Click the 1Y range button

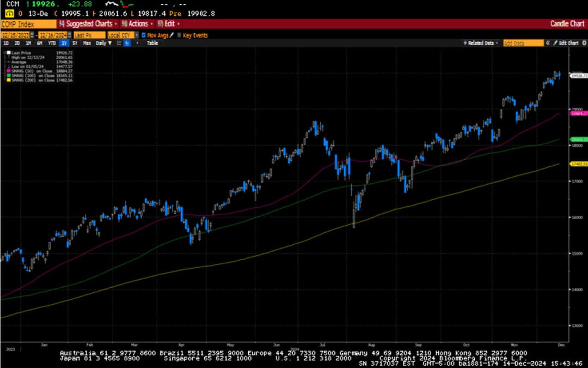tap(64, 43)
